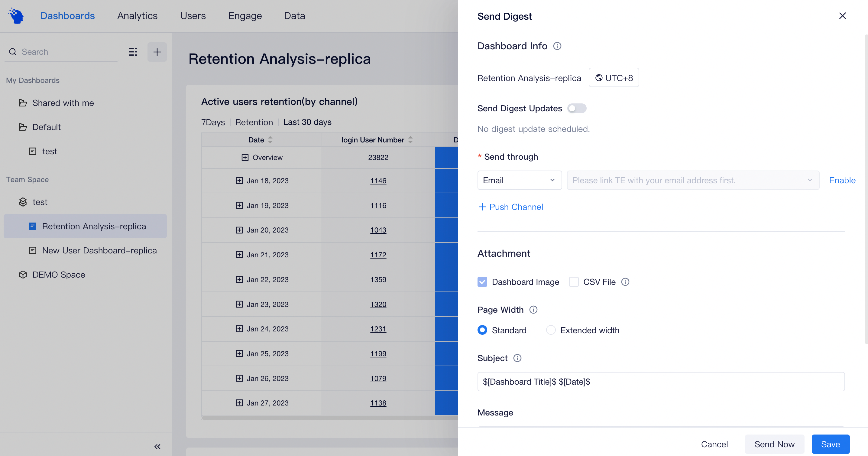Expand the Jan 20, 2023 row
Image resolution: width=868 pixels, height=456 pixels.
[239, 230]
